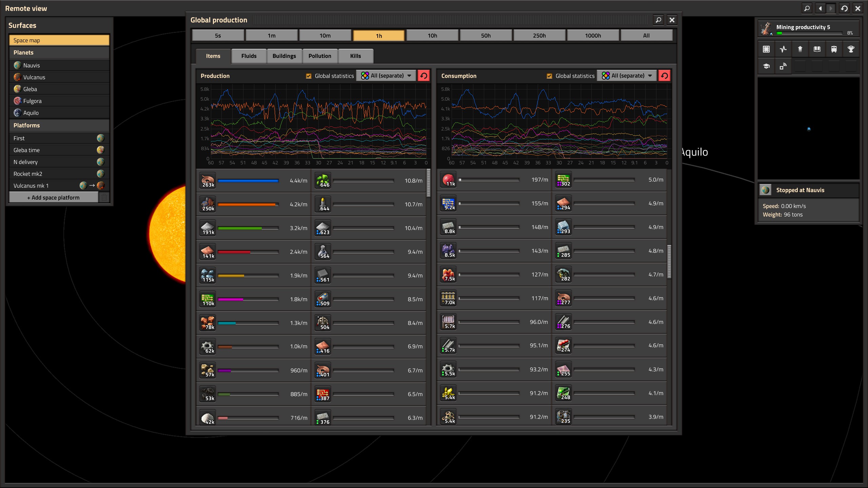This screenshot has width=868, height=488.
Task: Open the Kills tab
Action: [x=356, y=56]
